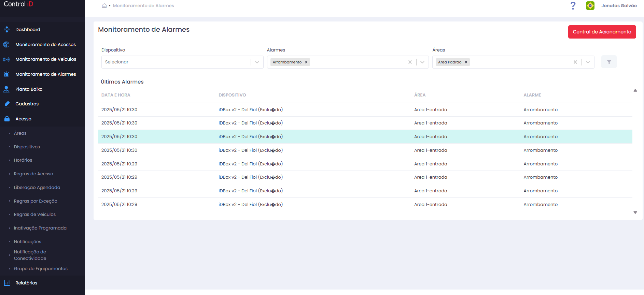Image resolution: width=644 pixels, height=295 pixels.
Task: Expand the Áreas dropdown chevron
Action: click(588, 62)
